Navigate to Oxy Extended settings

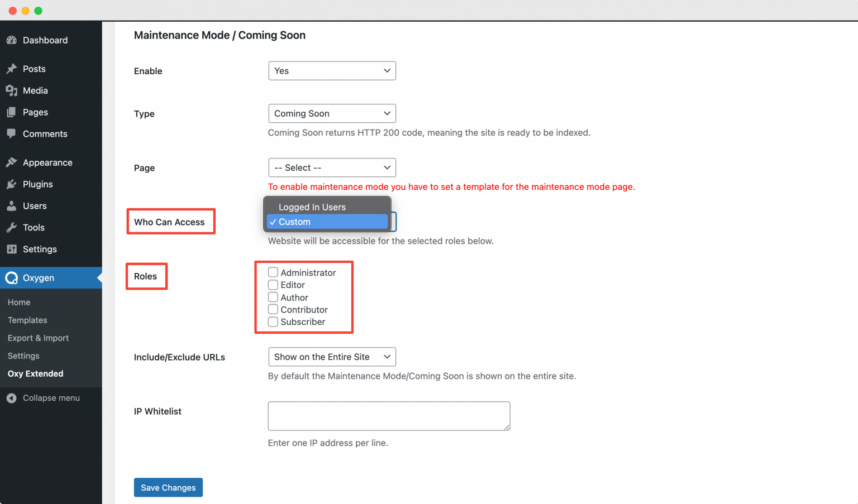(x=35, y=373)
